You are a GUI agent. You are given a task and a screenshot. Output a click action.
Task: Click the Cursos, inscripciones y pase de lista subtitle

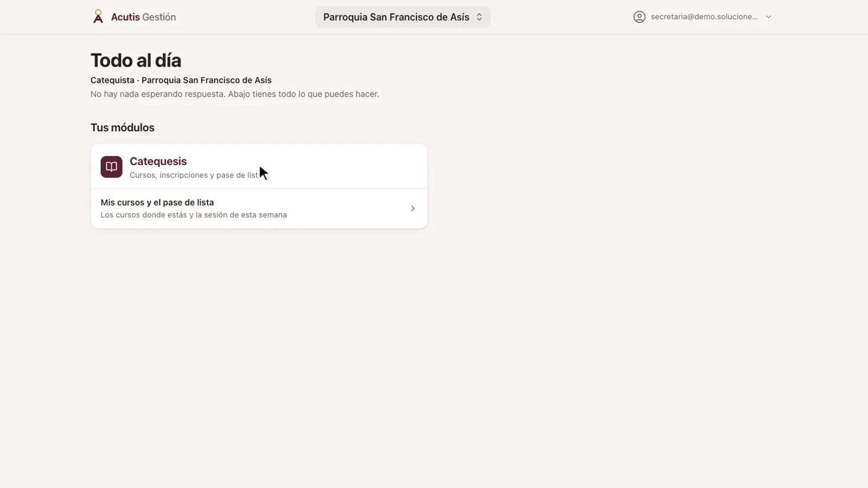tap(194, 175)
